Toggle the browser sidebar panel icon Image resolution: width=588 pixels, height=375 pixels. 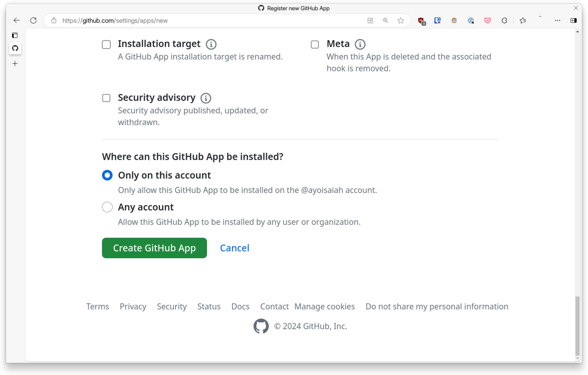click(573, 20)
